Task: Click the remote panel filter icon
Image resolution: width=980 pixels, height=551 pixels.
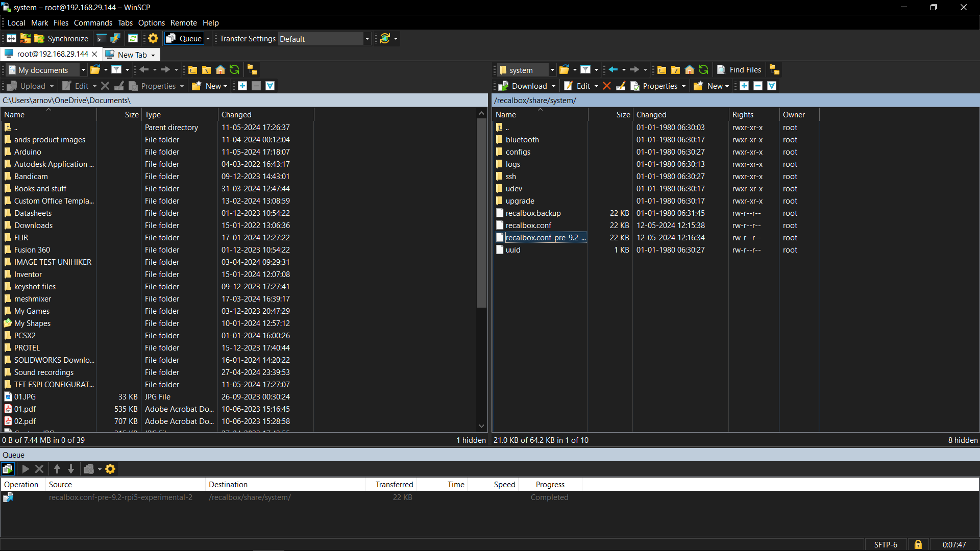Action: pyautogui.click(x=585, y=70)
